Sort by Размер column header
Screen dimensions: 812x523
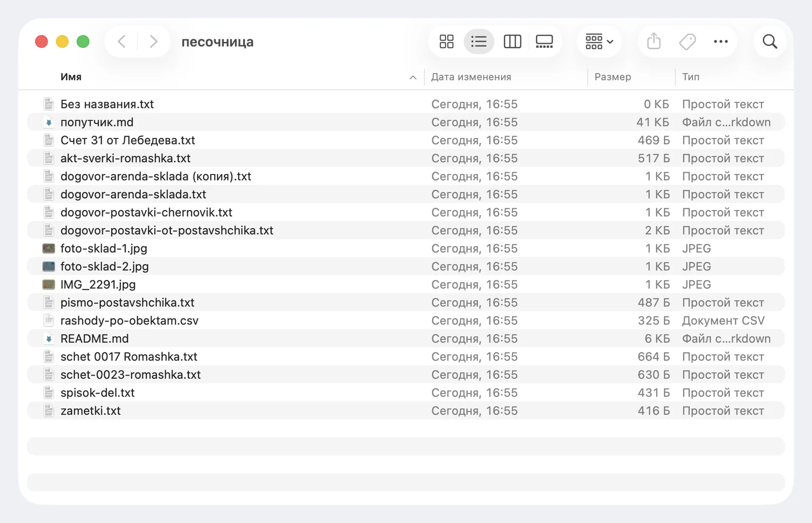click(613, 77)
